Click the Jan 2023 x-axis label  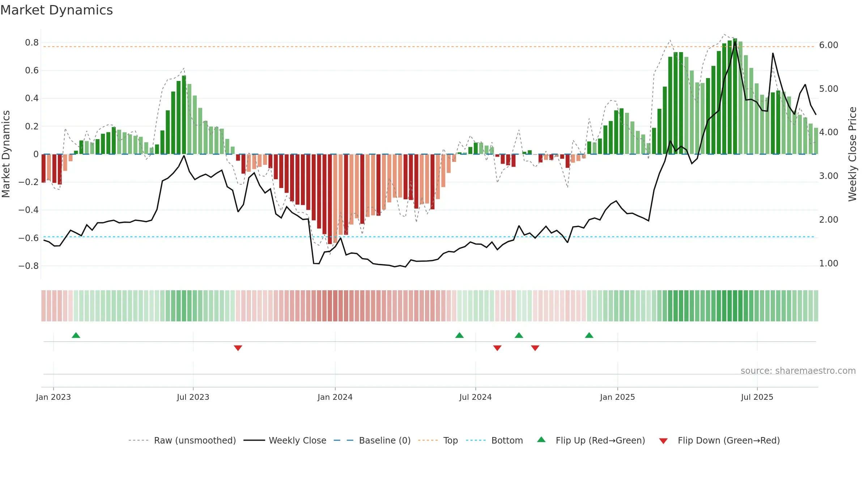point(54,397)
